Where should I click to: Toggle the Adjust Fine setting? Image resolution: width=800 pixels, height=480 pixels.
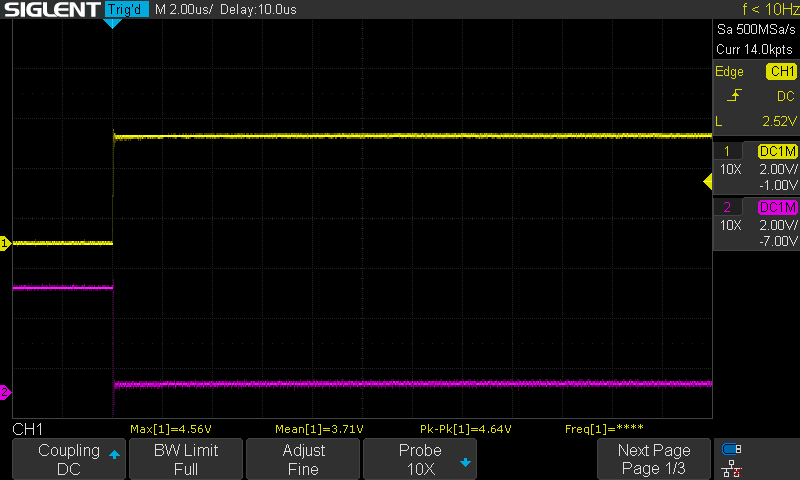[x=303, y=459]
